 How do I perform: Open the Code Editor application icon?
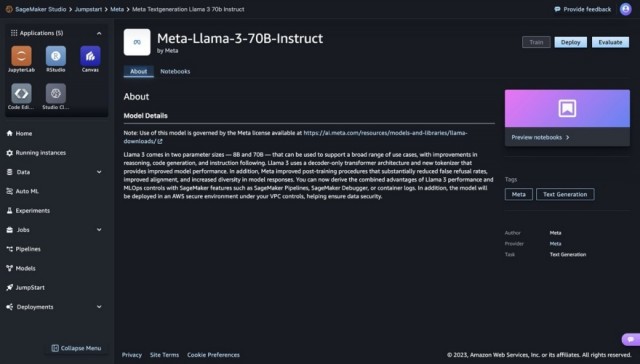pos(21,93)
